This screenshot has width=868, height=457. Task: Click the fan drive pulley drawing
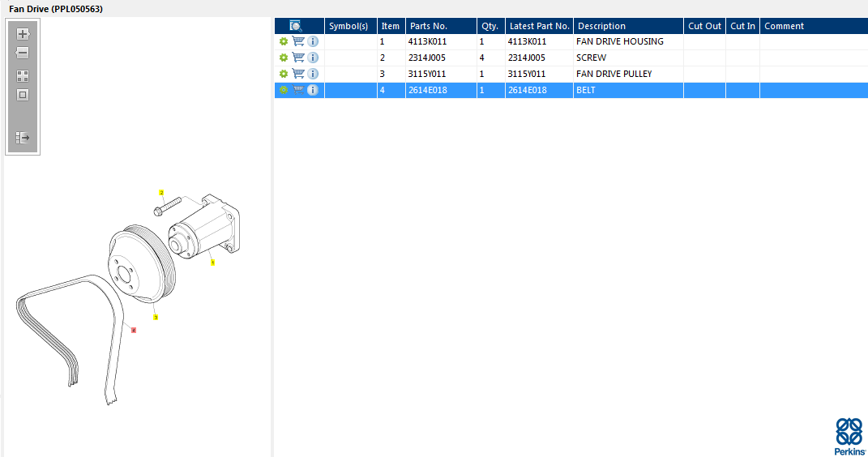click(x=141, y=264)
